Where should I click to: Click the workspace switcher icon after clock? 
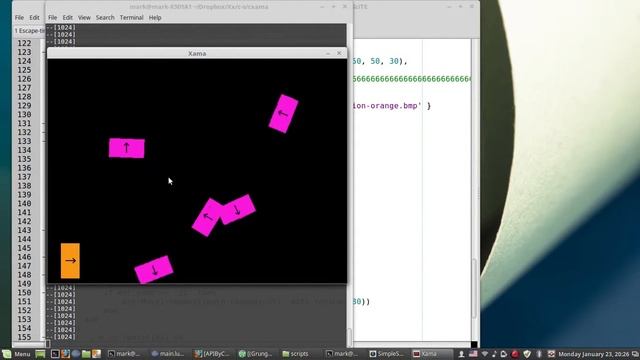click(635, 354)
